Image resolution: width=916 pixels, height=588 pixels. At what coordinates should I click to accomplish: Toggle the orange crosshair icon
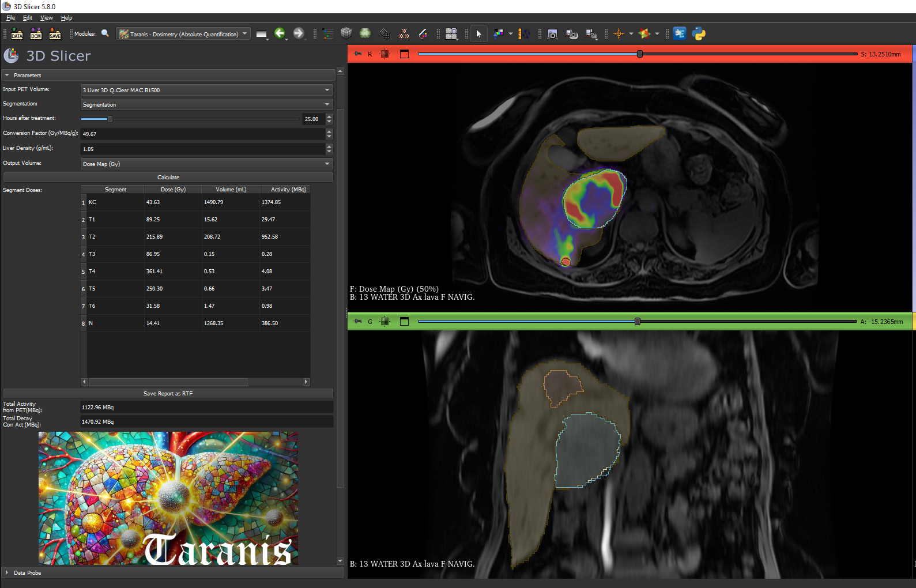pos(619,33)
